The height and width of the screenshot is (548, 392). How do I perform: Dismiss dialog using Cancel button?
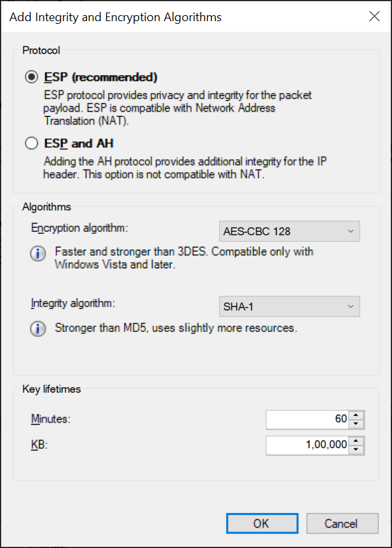point(343,523)
